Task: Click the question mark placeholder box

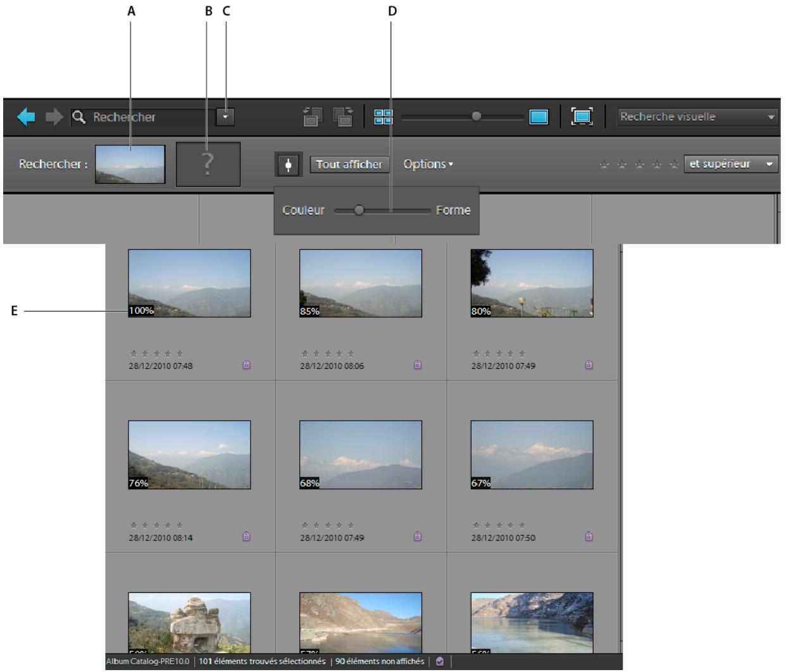Action: click(208, 165)
